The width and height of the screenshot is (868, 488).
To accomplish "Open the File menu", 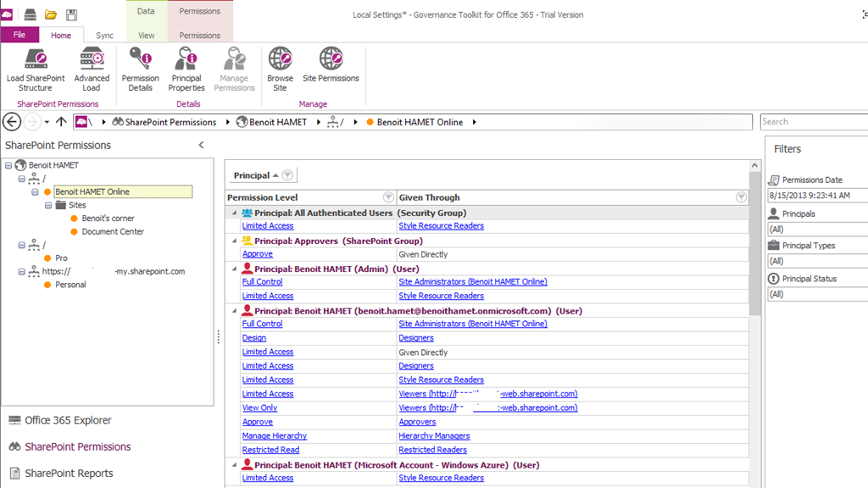I will (19, 36).
